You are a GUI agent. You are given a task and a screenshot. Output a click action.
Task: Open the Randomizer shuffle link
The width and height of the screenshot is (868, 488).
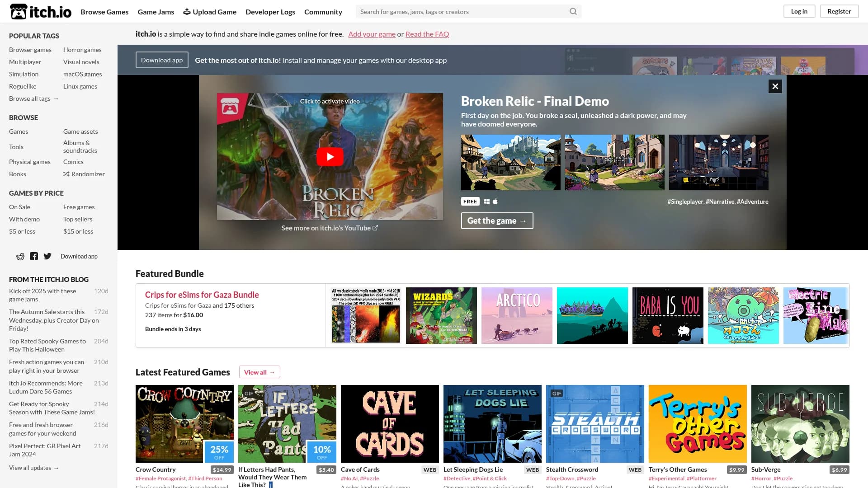coord(84,174)
